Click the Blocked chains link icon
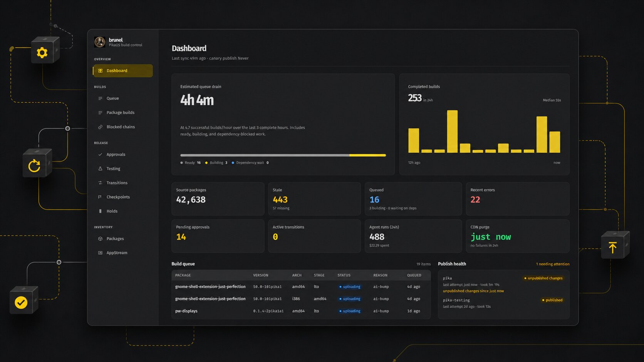 tap(100, 127)
